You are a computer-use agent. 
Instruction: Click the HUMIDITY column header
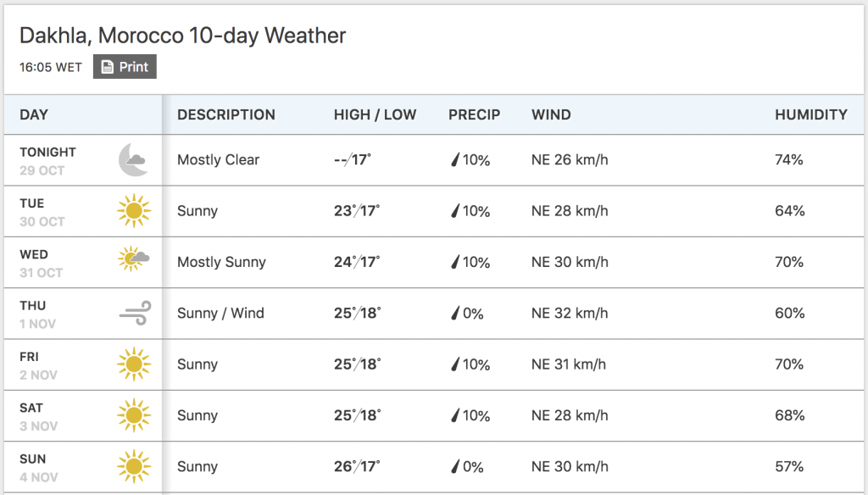811,114
